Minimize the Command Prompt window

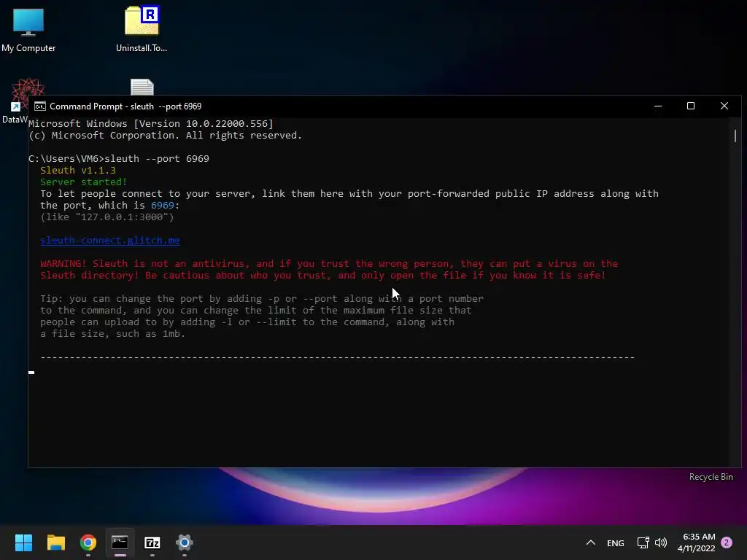(658, 106)
